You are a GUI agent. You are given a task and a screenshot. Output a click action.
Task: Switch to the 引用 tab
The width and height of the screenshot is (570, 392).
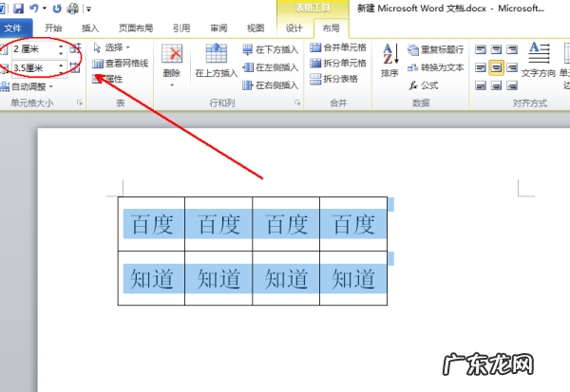[x=181, y=28]
